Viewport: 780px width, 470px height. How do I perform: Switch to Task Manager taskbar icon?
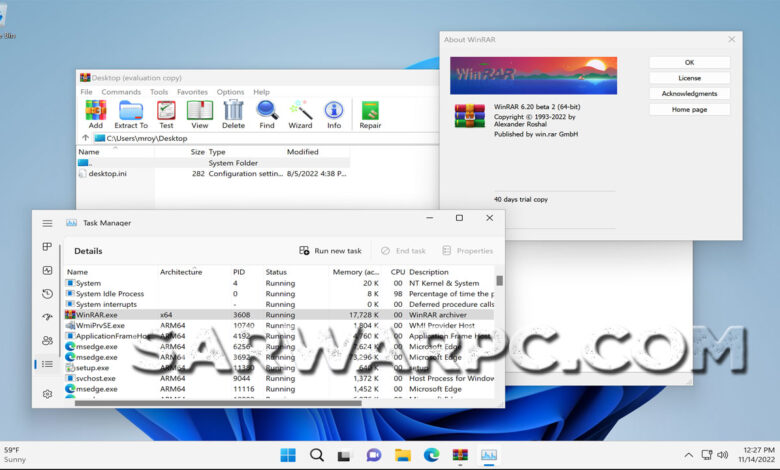point(488,455)
